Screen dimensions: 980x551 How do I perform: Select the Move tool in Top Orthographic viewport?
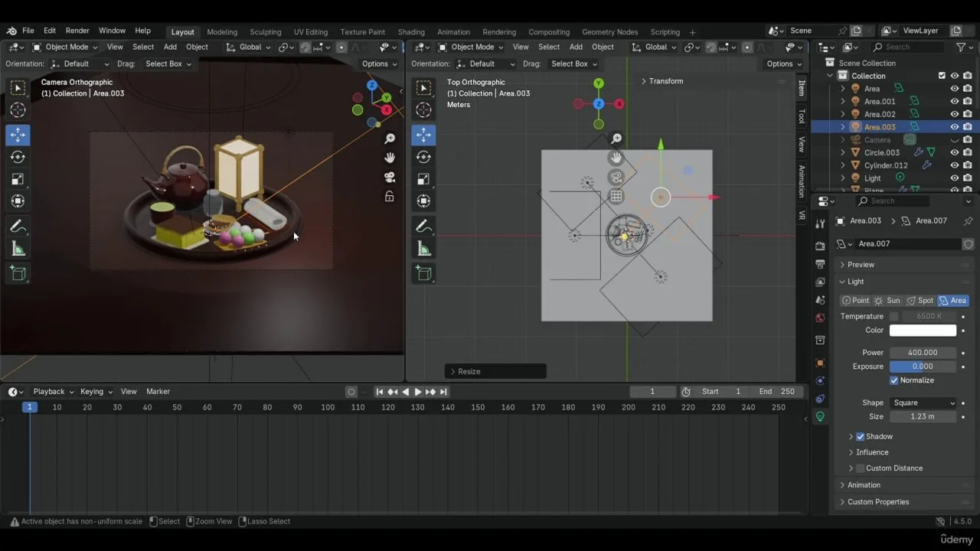pyautogui.click(x=423, y=135)
